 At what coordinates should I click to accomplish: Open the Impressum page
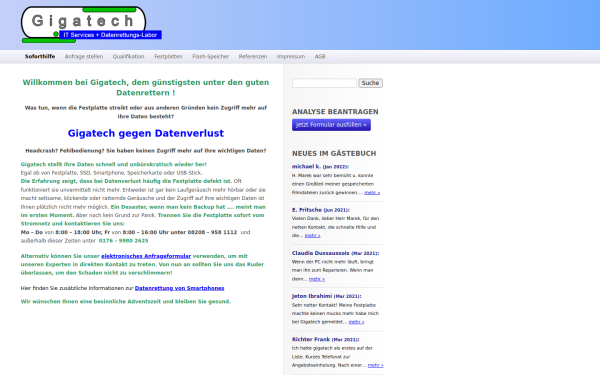291,57
